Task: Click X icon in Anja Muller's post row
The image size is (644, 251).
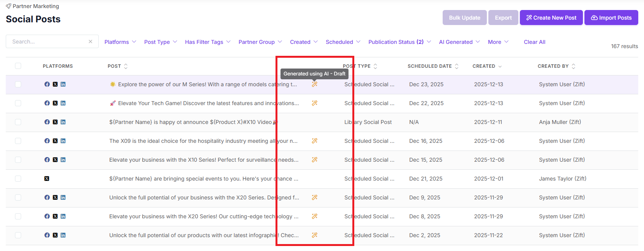Action: (55, 122)
